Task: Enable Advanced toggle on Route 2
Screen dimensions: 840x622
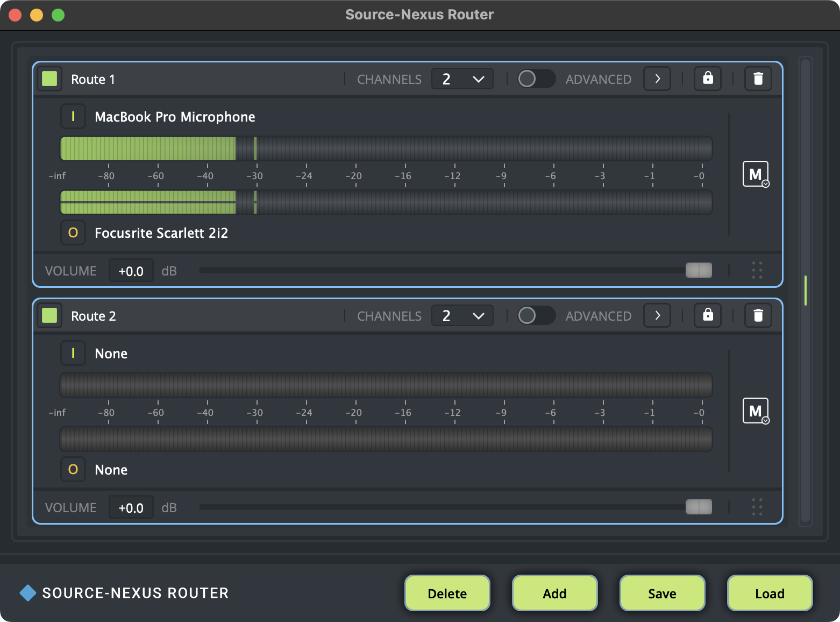Action: [x=536, y=316]
